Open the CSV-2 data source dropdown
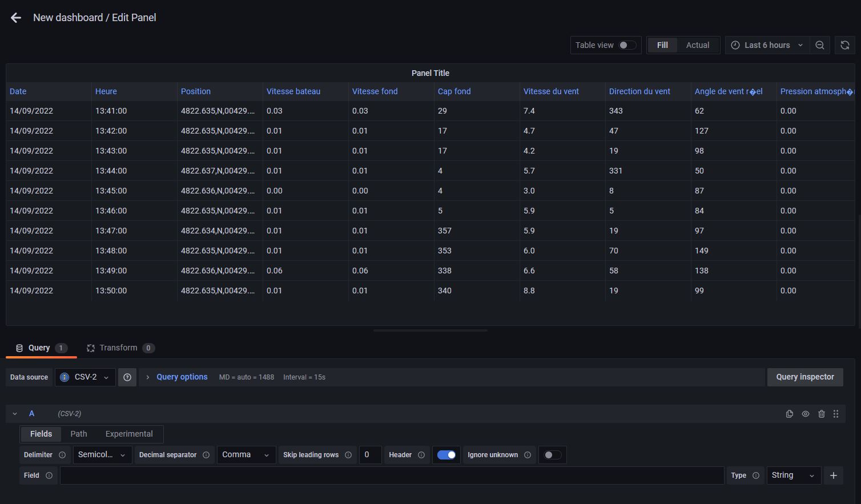 pos(85,377)
